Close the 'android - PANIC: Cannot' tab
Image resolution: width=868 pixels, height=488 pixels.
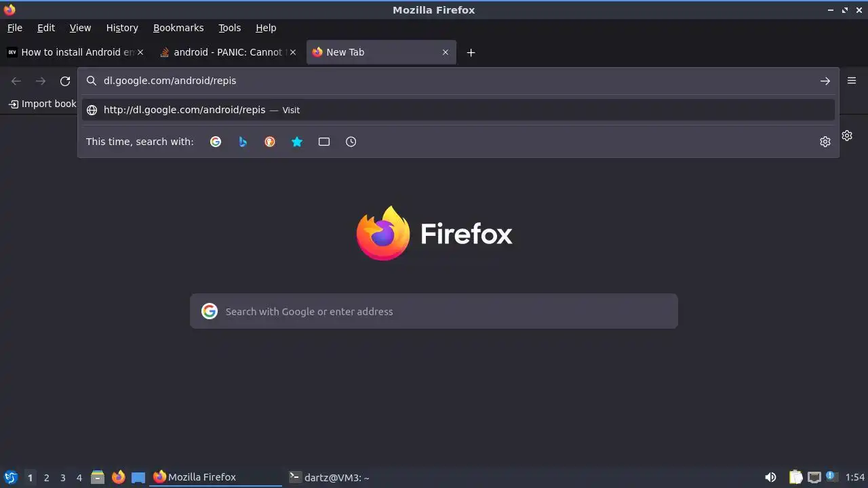293,52
